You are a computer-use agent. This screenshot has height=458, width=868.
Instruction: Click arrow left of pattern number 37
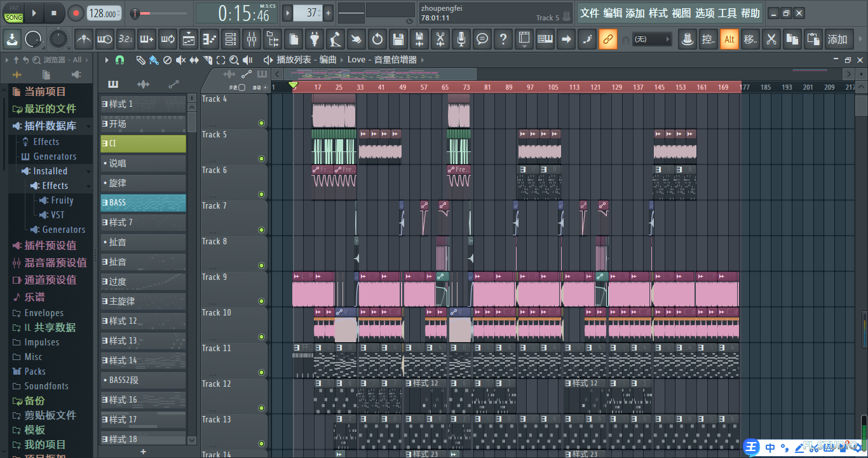tap(287, 13)
